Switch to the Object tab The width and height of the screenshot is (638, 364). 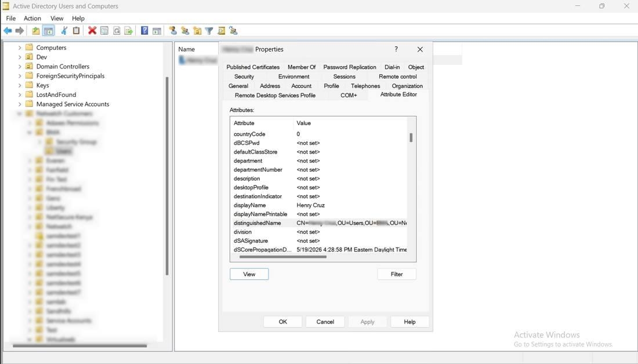point(416,67)
